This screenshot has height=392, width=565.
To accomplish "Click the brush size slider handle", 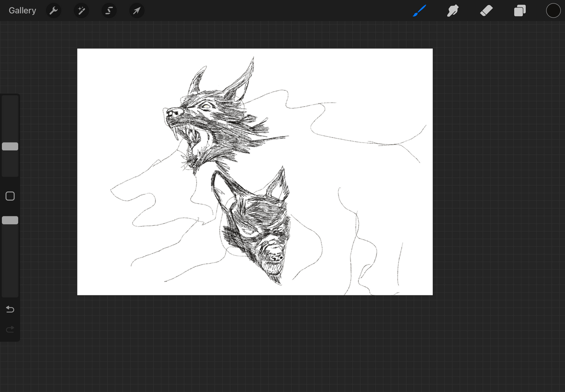I will tap(10, 146).
